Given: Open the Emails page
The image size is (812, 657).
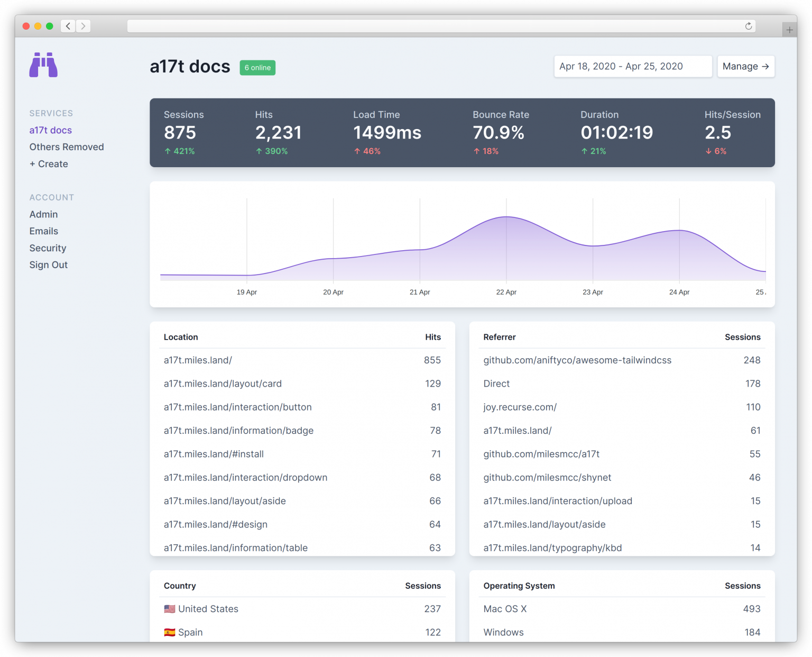Looking at the screenshot, I should click(43, 231).
